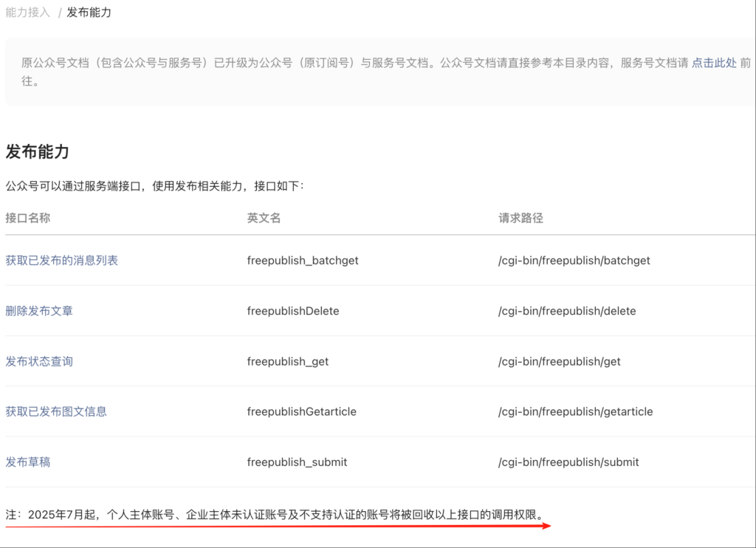
Task: Click the 发布能力 page heading
Action: tap(37, 152)
